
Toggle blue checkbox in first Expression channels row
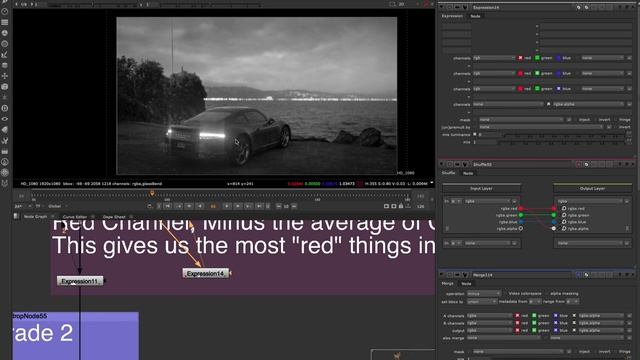(x=558, y=58)
